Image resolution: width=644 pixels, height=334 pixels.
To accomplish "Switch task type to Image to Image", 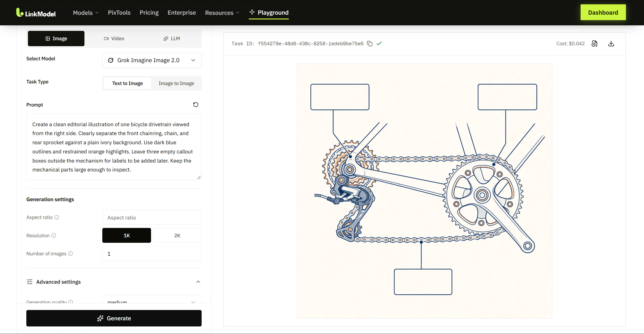I will tap(176, 83).
